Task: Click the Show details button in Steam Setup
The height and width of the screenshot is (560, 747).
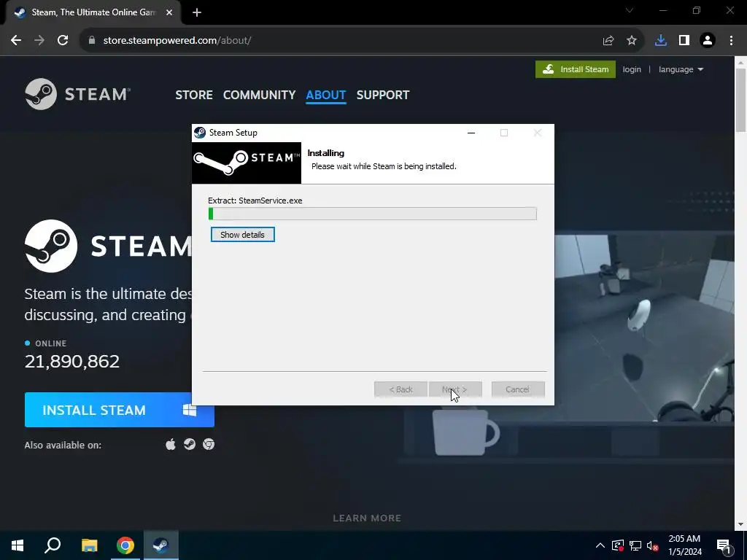Action: [242, 235]
